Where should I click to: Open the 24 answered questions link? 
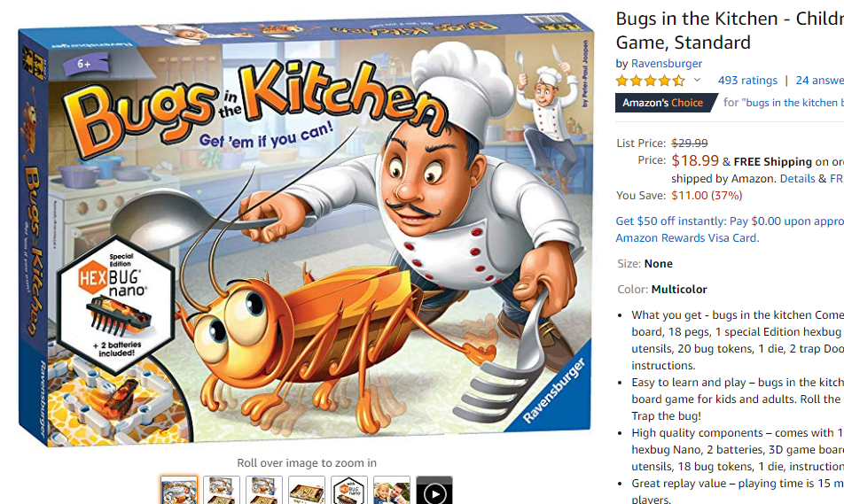820,80
